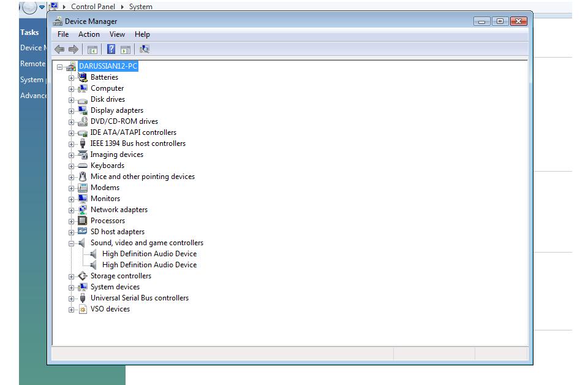Click the Processors chip icon
Image resolution: width=588 pixels, height=385 pixels.
tap(83, 221)
